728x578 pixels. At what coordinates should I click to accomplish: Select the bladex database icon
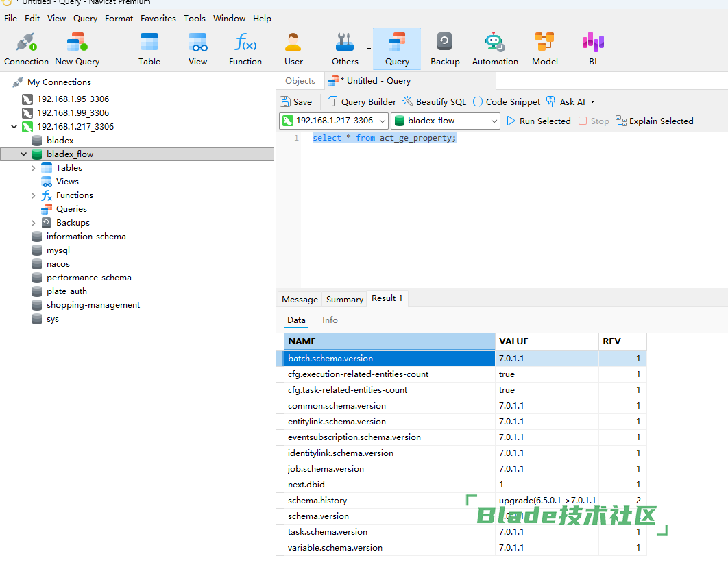point(37,140)
